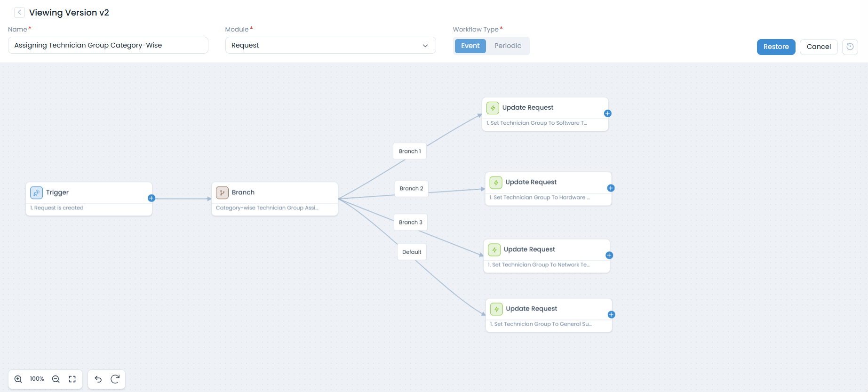Screen dimensions: 868x392
Task: Undo the last canvas action
Action: tap(98, 379)
